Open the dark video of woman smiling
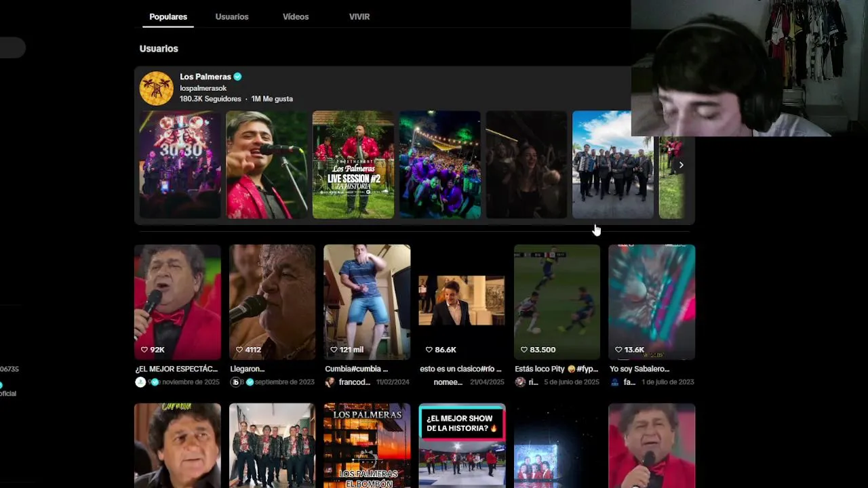This screenshot has height=488, width=868. pos(526,165)
